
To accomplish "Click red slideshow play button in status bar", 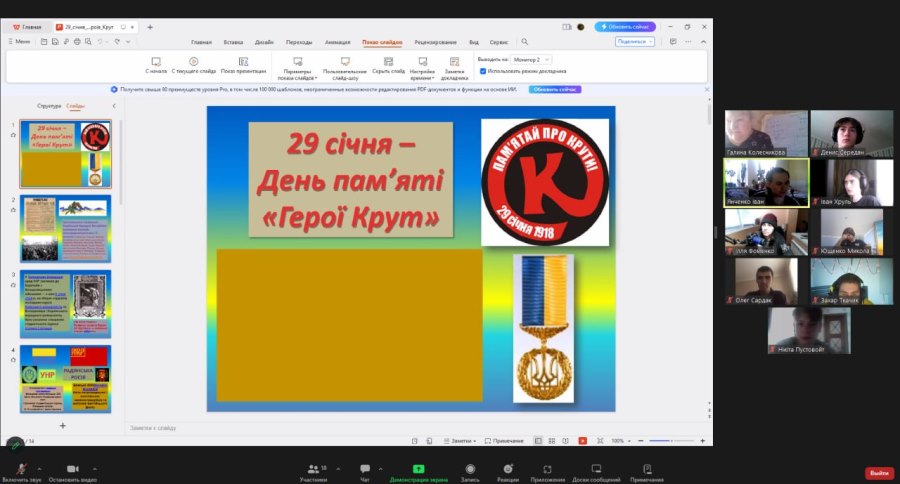I will coord(583,441).
